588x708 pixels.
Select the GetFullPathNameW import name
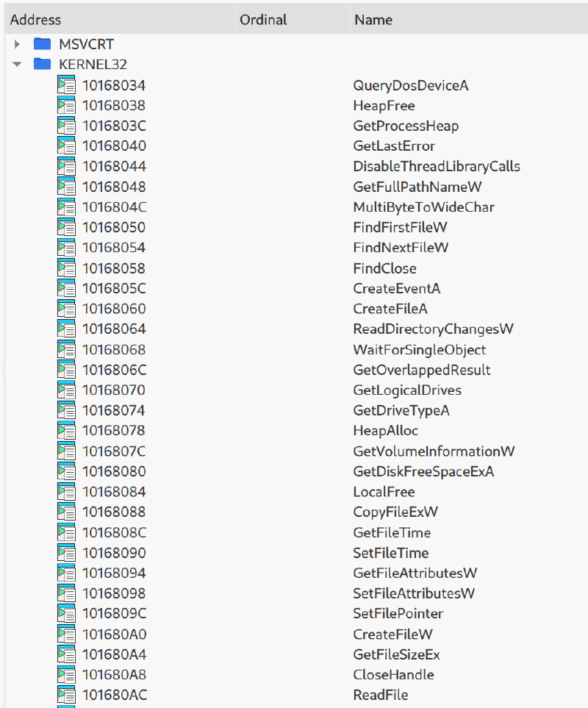click(x=417, y=187)
